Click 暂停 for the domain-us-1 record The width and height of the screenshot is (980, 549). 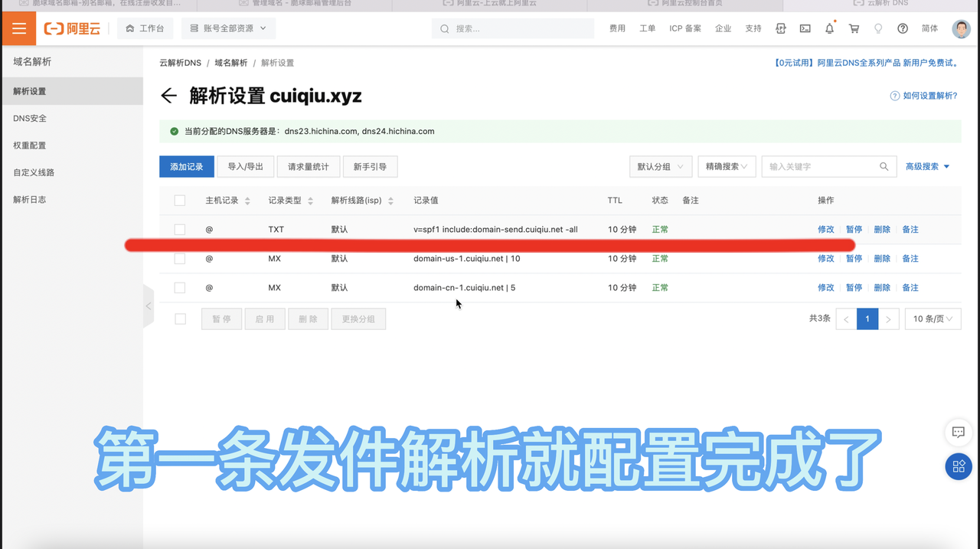click(x=854, y=259)
